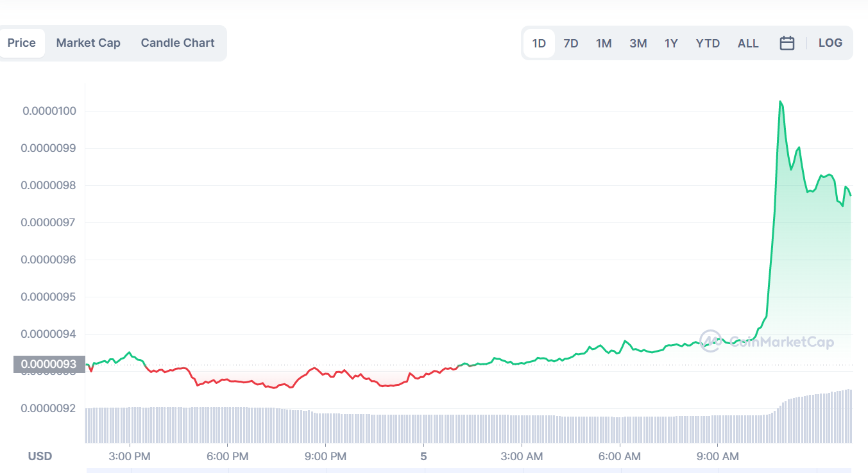Select the 1D time range
This screenshot has height=473, width=868.
click(539, 44)
